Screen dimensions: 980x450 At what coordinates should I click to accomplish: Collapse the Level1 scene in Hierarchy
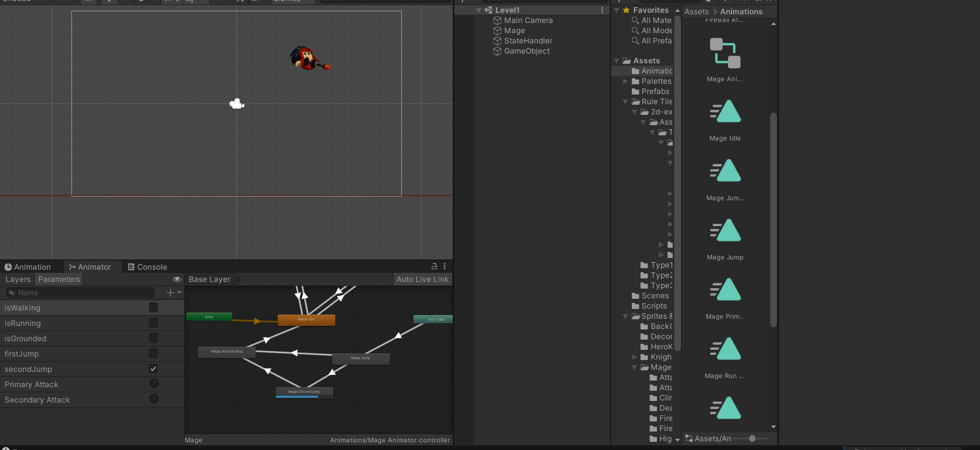click(x=479, y=10)
